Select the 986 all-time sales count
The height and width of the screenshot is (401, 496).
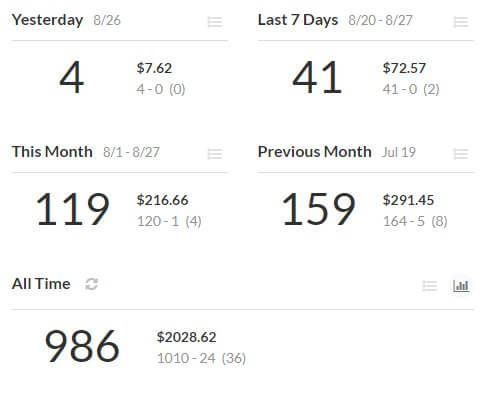click(82, 346)
